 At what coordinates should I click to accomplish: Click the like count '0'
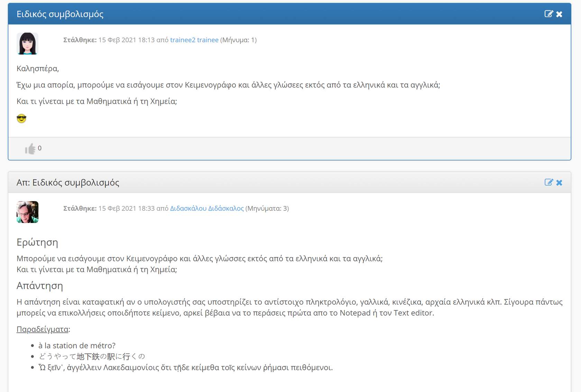coord(40,148)
